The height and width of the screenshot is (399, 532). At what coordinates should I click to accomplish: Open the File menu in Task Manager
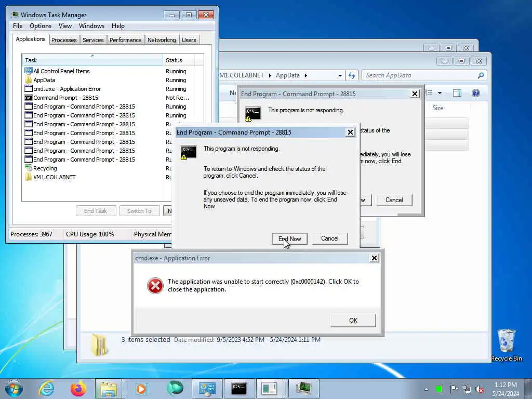tap(18, 26)
